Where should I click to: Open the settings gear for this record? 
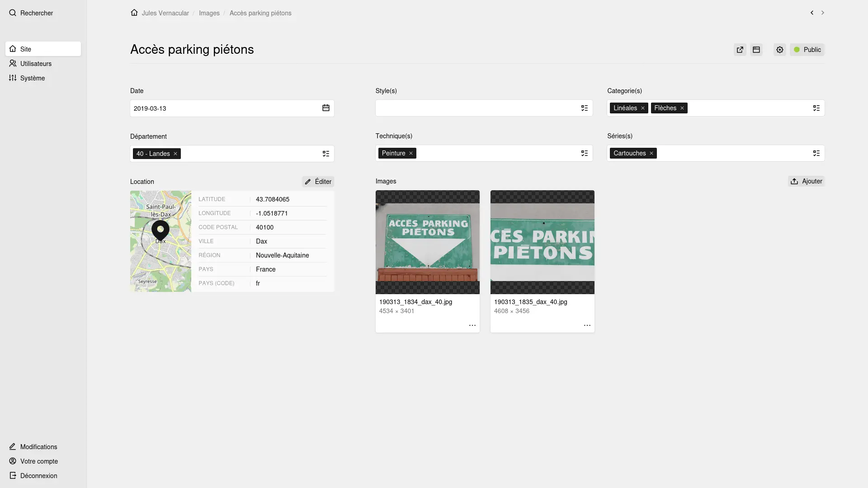[779, 50]
